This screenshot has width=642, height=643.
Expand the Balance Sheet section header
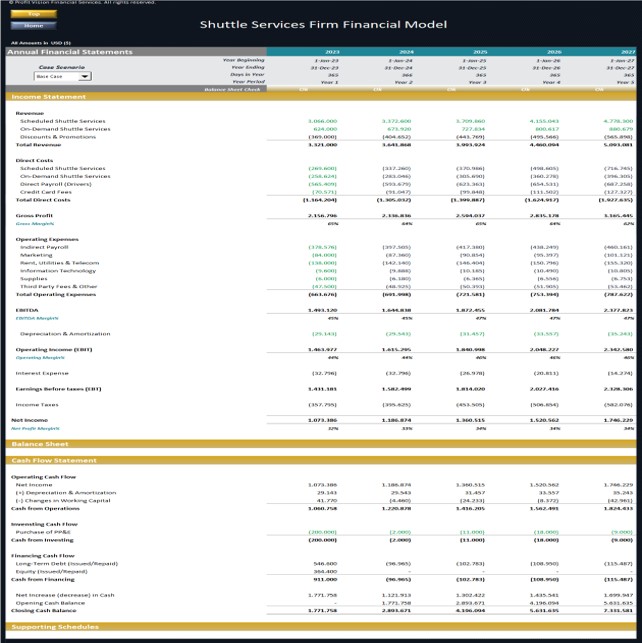click(321, 444)
